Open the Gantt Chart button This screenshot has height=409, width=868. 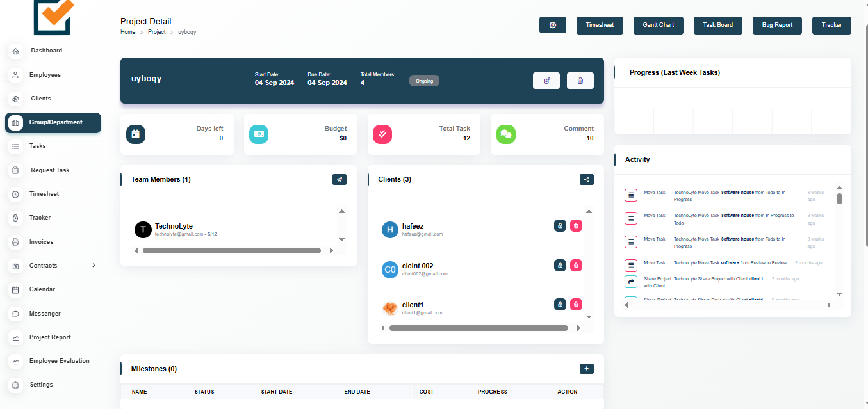pos(658,25)
